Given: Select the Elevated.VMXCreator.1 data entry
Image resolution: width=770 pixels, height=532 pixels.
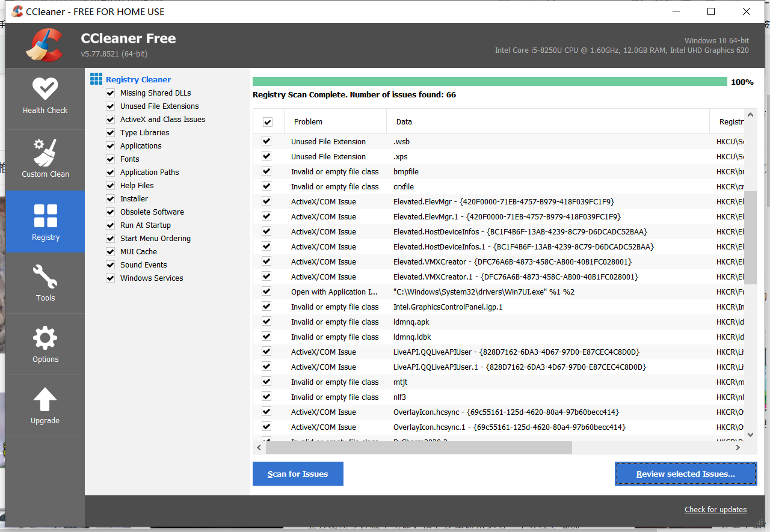Looking at the screenshot, I should pos(516,277).
